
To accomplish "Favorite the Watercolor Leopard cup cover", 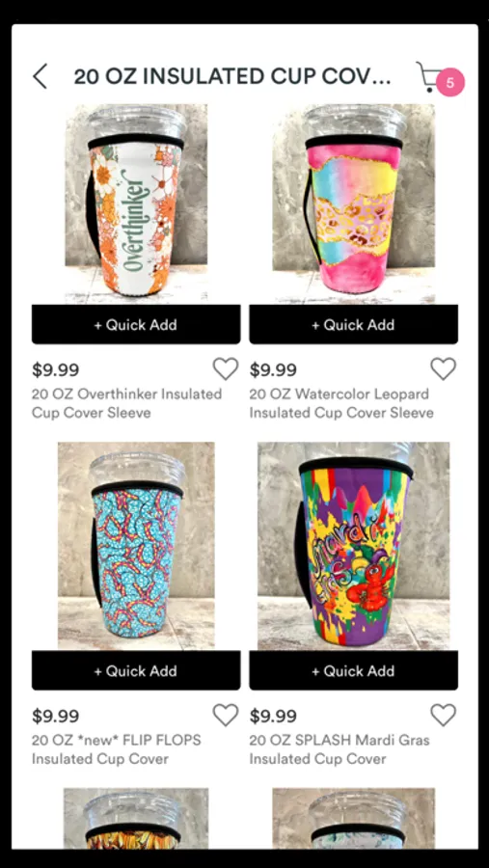I will (x=443, y=368).
